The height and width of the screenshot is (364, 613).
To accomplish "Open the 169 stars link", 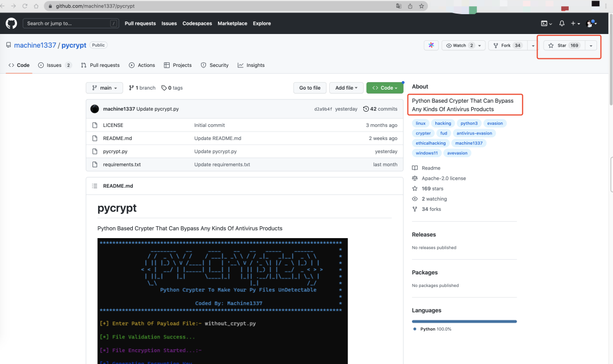I will 428,189.
